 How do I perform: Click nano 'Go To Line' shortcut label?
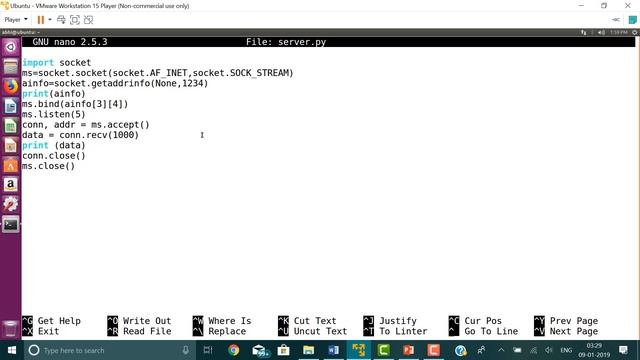pos(491,331)
